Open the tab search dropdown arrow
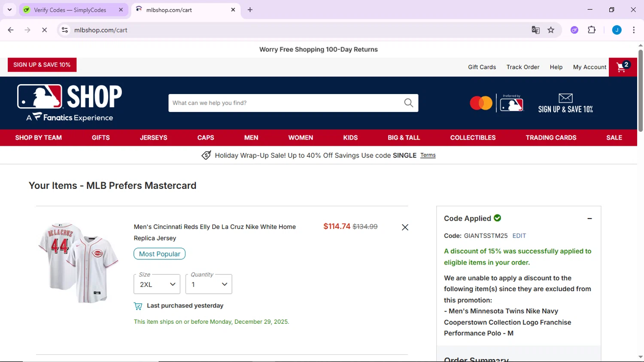Viewport: 644px width, 362px height. [x=9, y=9]
